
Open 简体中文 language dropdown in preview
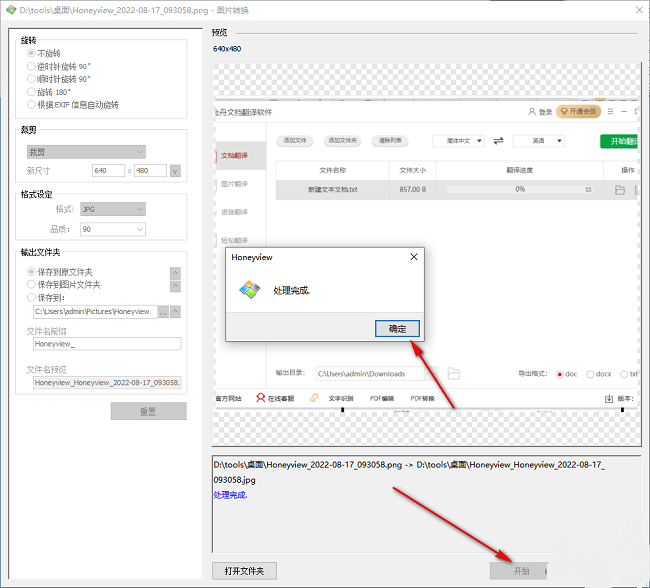(x=458, y=141)
